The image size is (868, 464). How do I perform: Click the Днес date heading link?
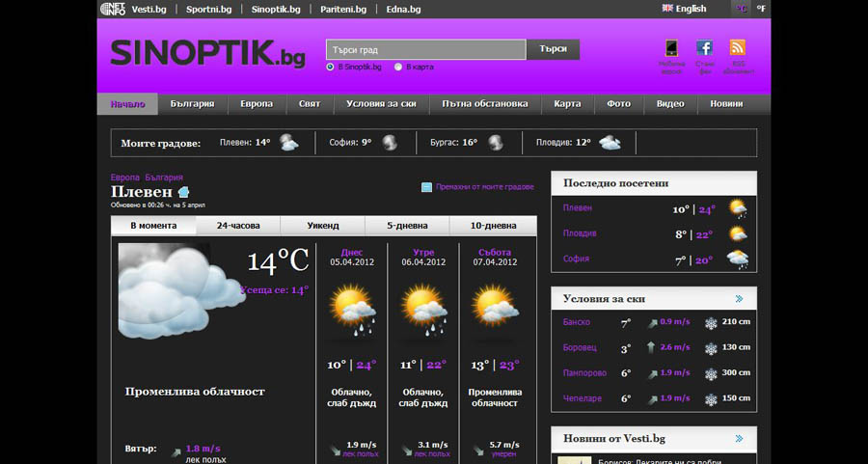point(352,253)
